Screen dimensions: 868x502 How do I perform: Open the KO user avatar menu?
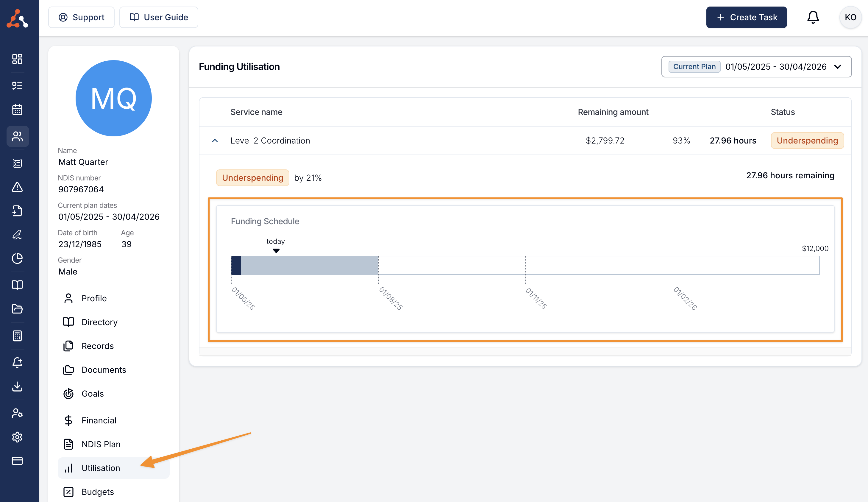[850, 17]
